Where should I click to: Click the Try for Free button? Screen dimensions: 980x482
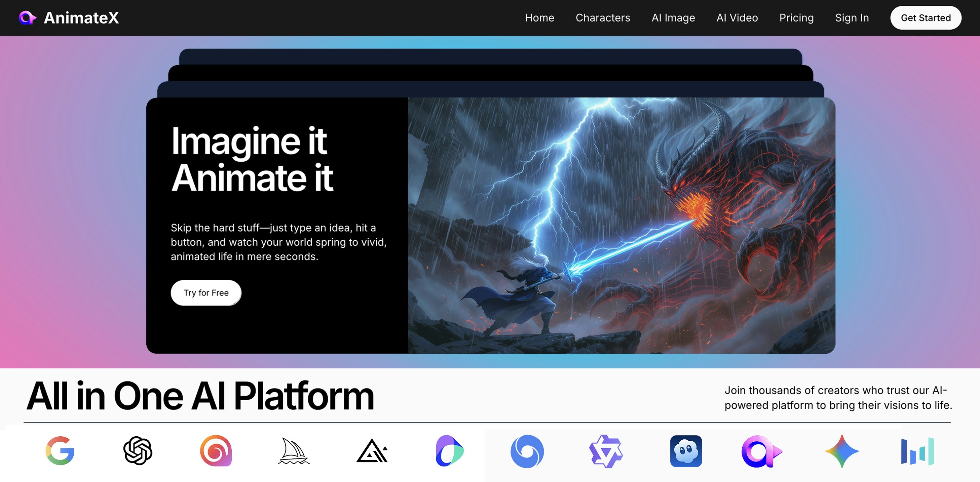coord(206,293)
